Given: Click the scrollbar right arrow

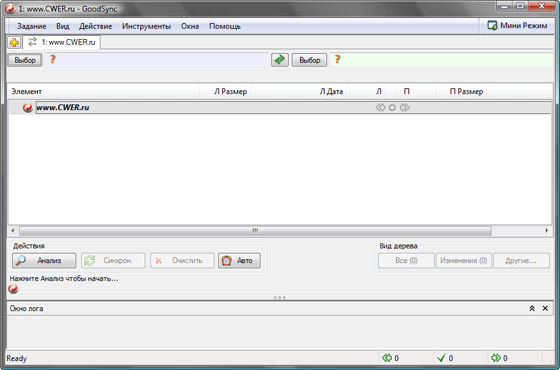Looking at the screenshot, I should [546, 231].
